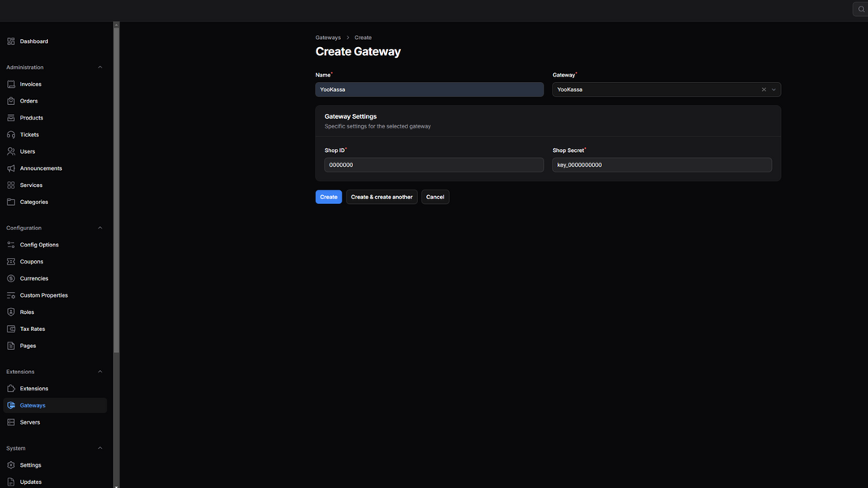Open Announcements in the sidebar
This screenshot has width=868, height=488.
point(55,168)
